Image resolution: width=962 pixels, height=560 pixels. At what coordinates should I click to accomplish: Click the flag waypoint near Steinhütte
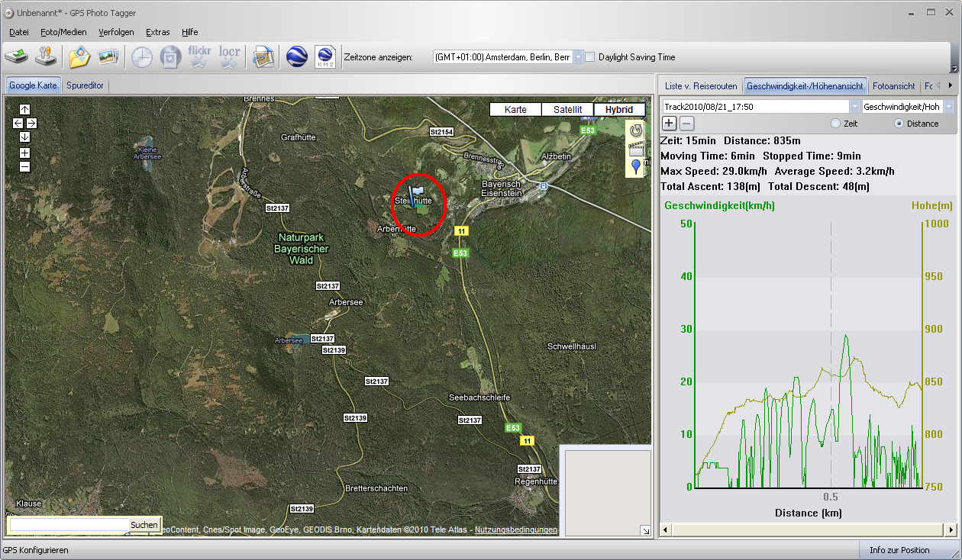coord(416,196)
